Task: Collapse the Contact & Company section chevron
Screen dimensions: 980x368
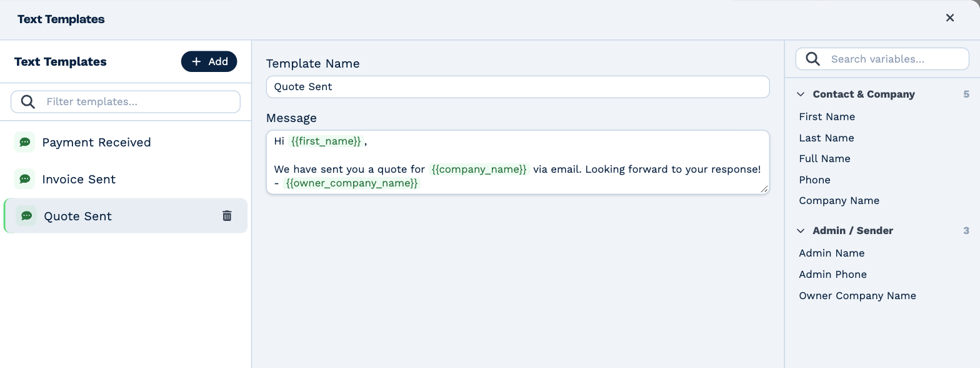Action: point(801,95)
